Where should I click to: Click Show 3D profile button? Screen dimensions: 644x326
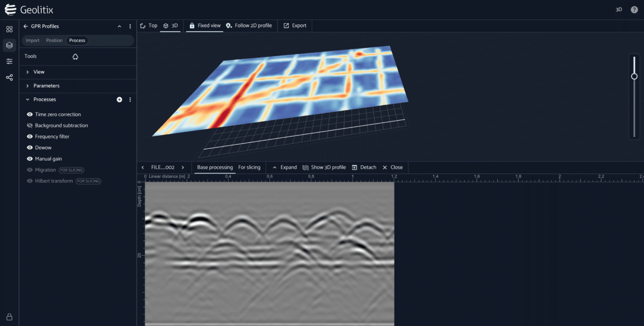(324, 168)
